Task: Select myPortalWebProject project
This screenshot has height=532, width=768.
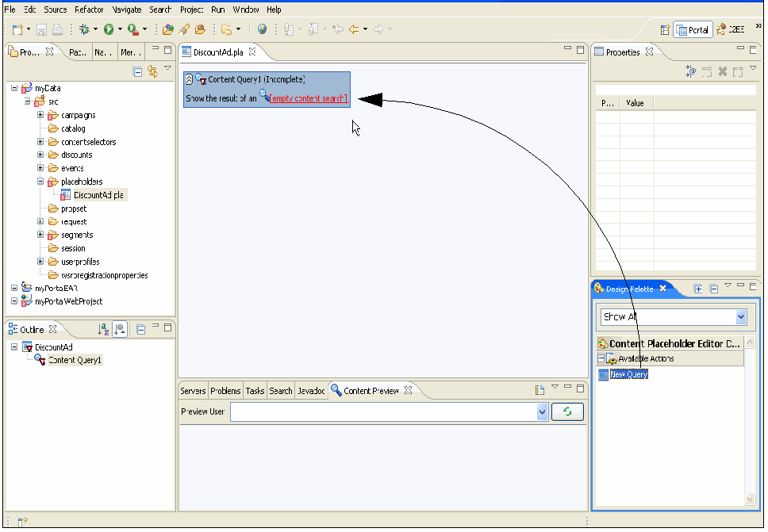Action: [68, 301]
